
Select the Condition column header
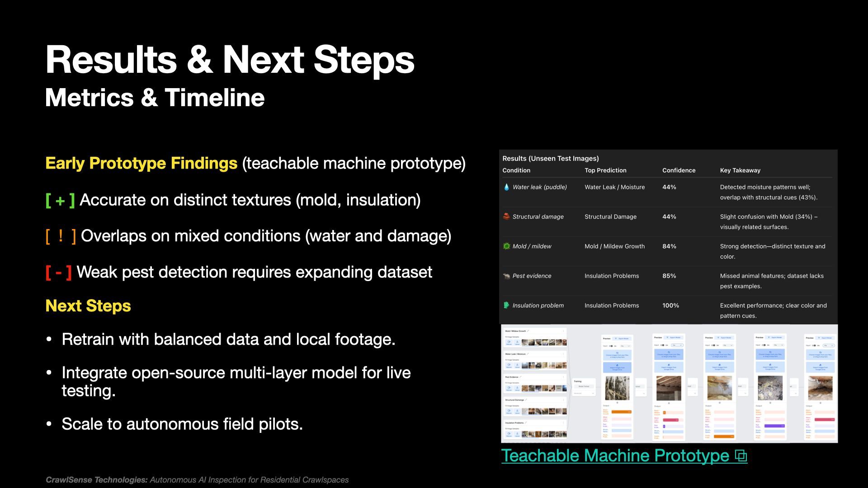point(516,170)
